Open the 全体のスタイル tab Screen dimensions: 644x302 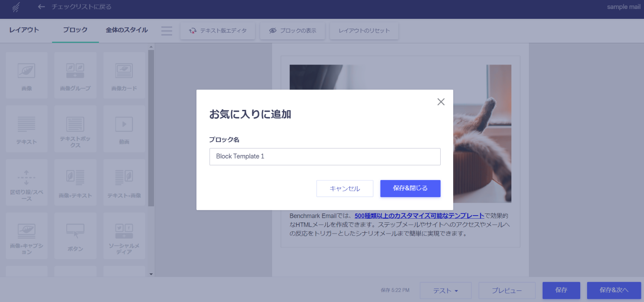click(127, 30)
